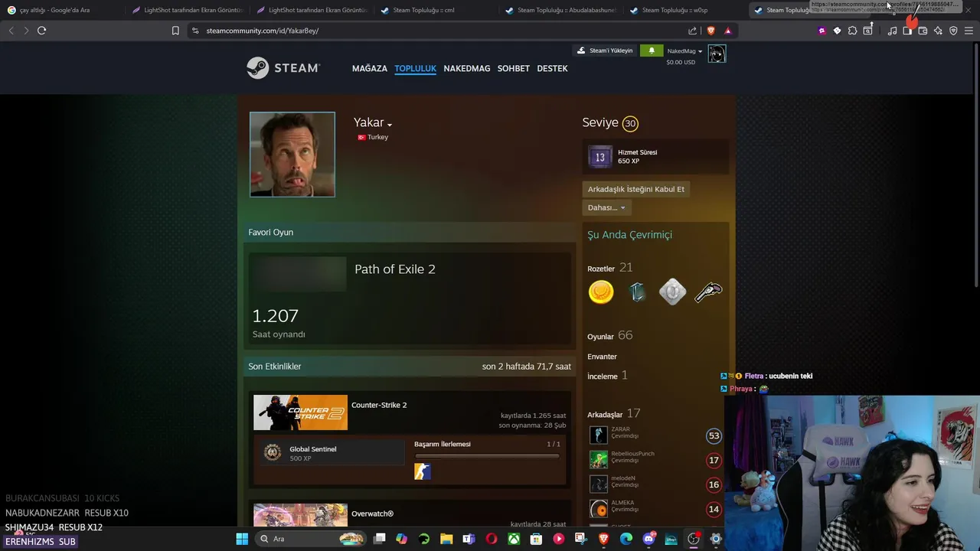Open the Brave VPN shield icon
Image resolution: width=980 pixels, height=551 pixels.
pyautogui.click(x=953, y=31)
